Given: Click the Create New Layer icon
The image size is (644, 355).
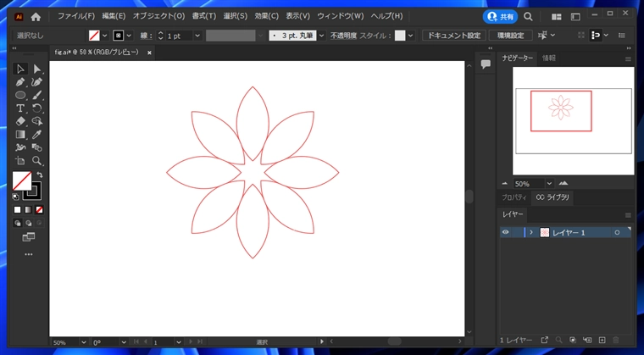Looking at the screenshot, I should coord(602,341).
